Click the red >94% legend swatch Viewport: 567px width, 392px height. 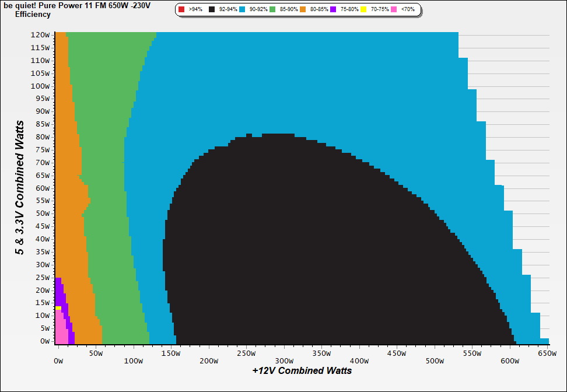coord(181,10)
